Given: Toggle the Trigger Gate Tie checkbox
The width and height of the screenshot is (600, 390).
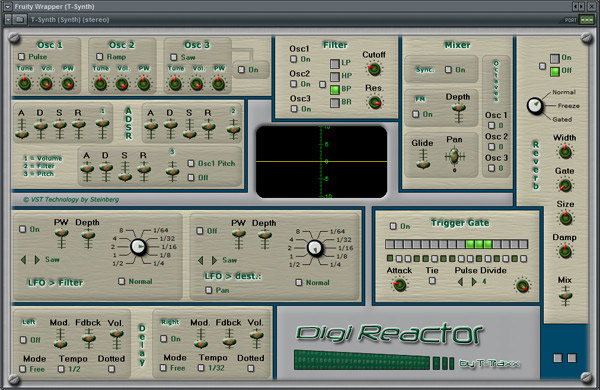Looking at the screenshot, I should tap(432, 281).
